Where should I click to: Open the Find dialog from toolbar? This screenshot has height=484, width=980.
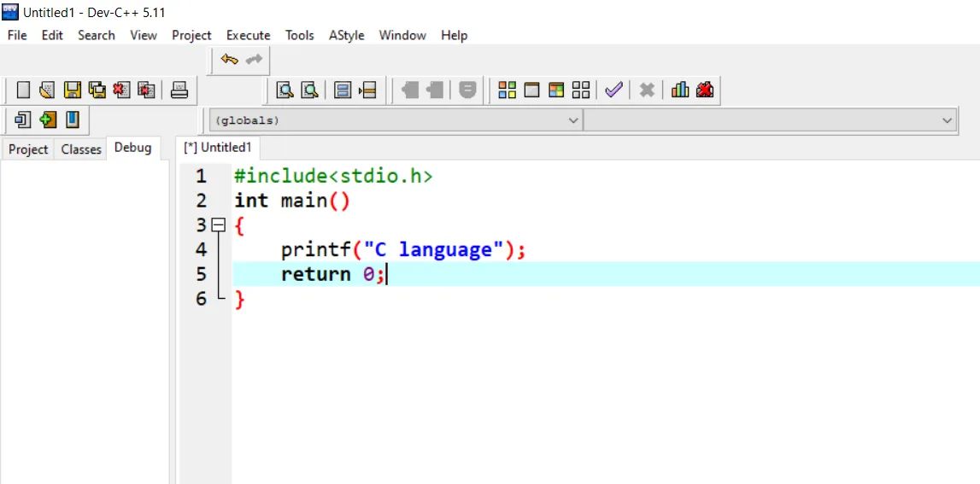[285, 90]
